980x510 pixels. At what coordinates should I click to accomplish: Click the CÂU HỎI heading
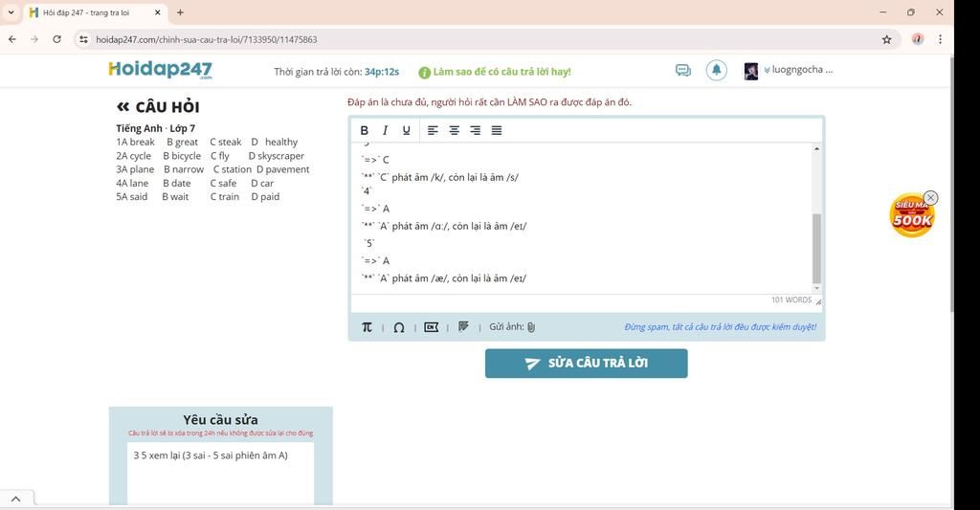167,107
